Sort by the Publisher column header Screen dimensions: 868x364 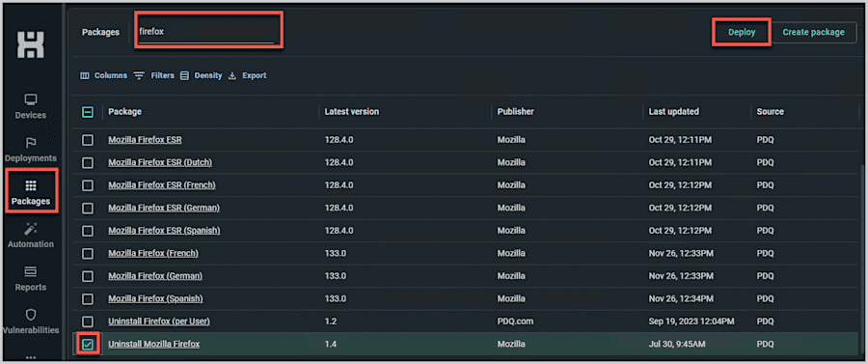(515, 112)
